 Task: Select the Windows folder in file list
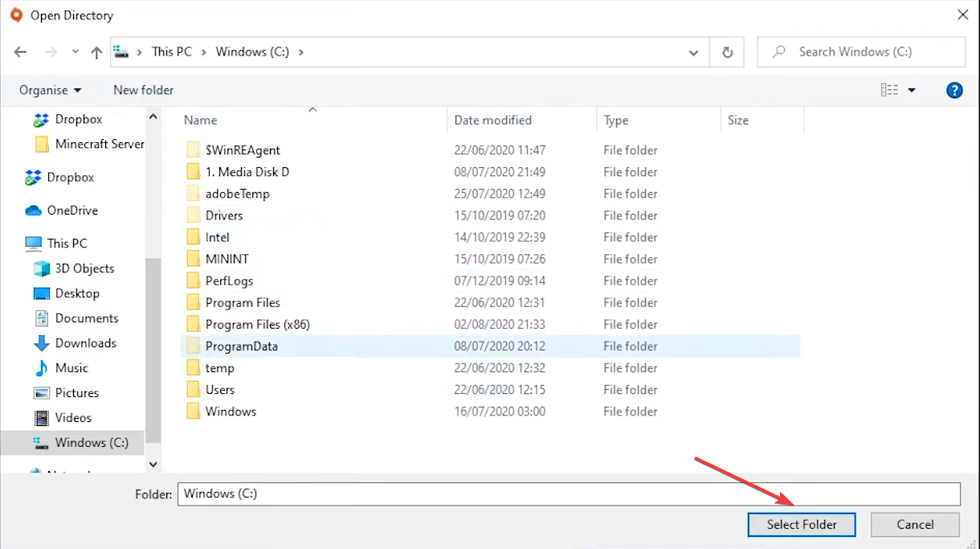point(231,411)
